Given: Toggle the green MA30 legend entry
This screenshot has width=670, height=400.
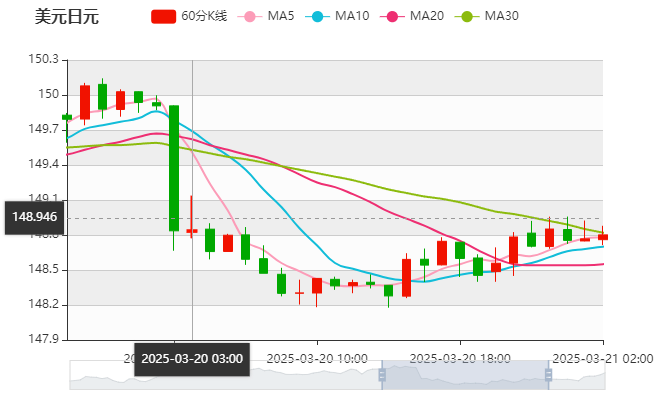Looking at the screenshot, I should pyautogui.click(x=466, y=16).
